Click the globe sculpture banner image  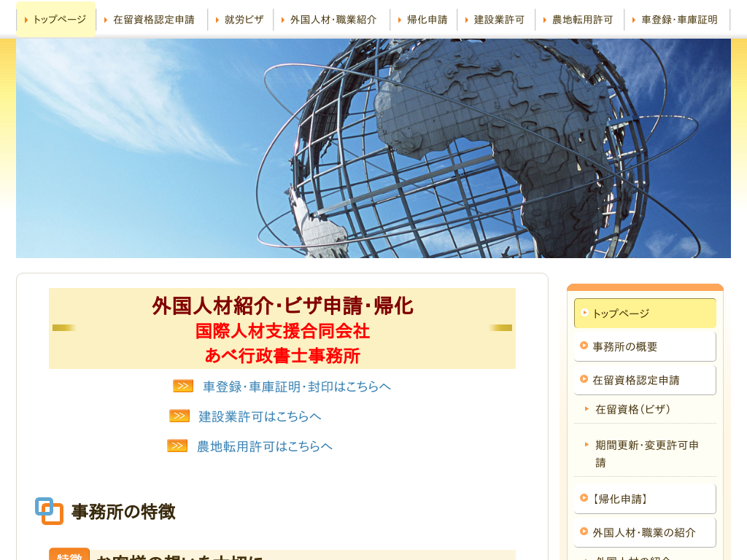pos(373,148)
